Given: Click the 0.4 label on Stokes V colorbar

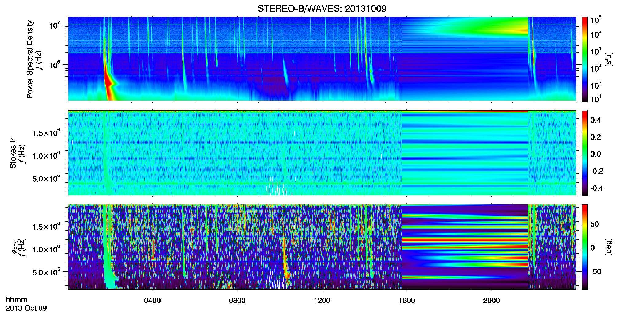Looking at the screenshot, I should [595, 120].
